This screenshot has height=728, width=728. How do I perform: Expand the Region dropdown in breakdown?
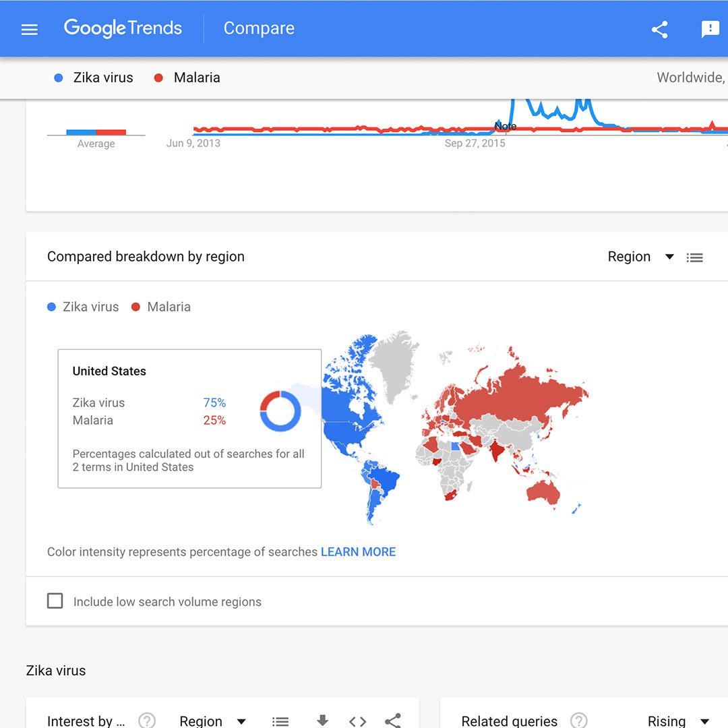(x=640, y=257)
